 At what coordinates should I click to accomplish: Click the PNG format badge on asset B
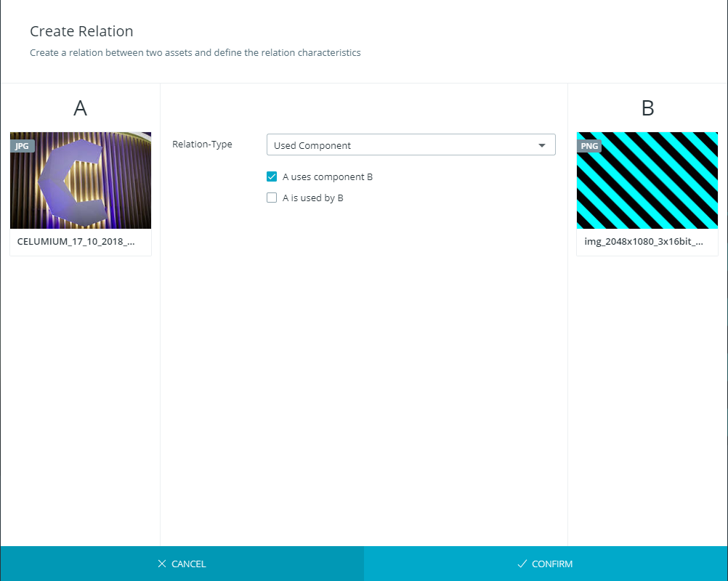(589, 146)
